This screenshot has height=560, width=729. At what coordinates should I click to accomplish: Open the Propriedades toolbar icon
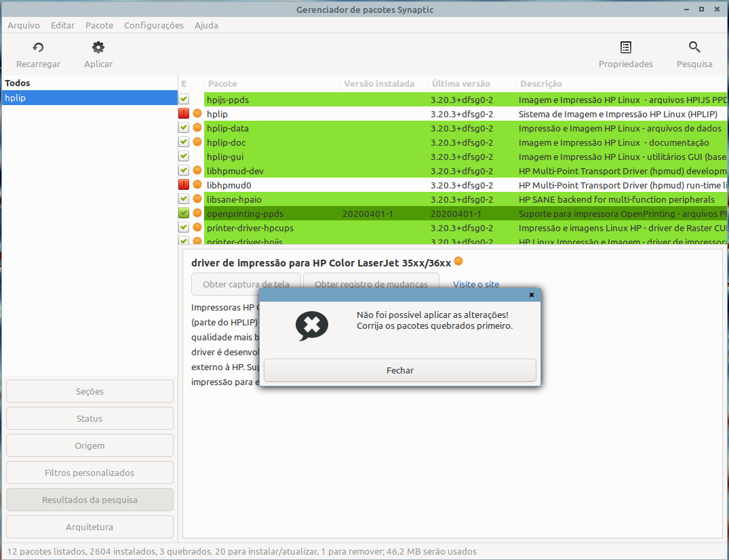tap(626, 47)
